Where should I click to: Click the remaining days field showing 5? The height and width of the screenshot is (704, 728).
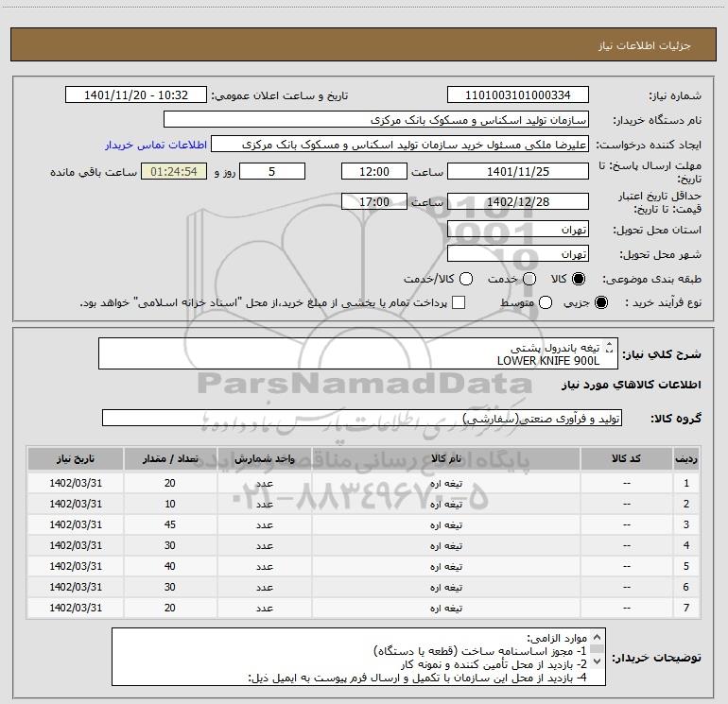point(272,171)
